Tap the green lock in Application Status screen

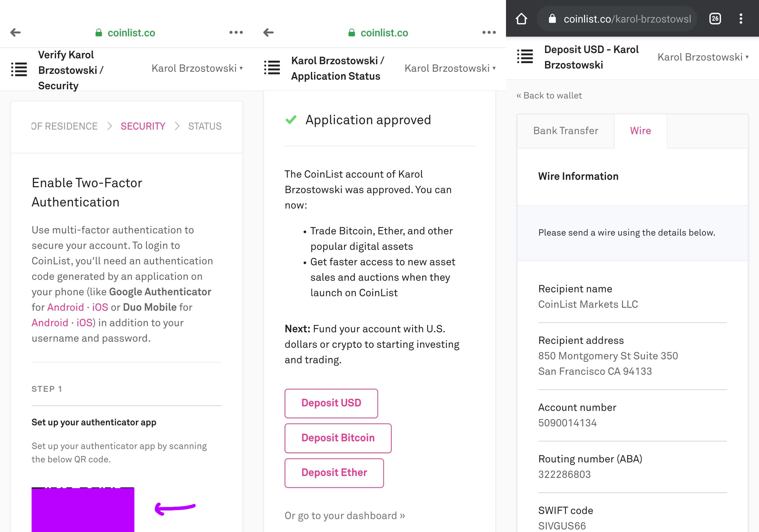pyautogui.click(x=352, y=32)
